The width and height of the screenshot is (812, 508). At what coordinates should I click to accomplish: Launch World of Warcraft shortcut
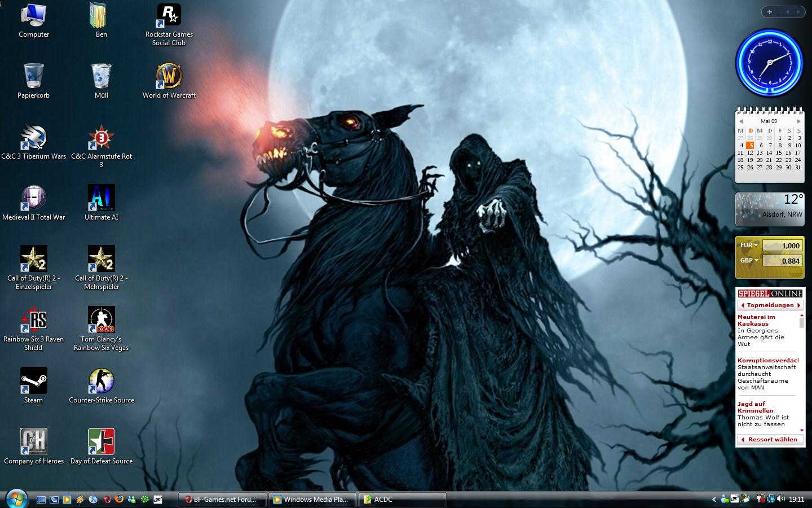coord(169,81)
